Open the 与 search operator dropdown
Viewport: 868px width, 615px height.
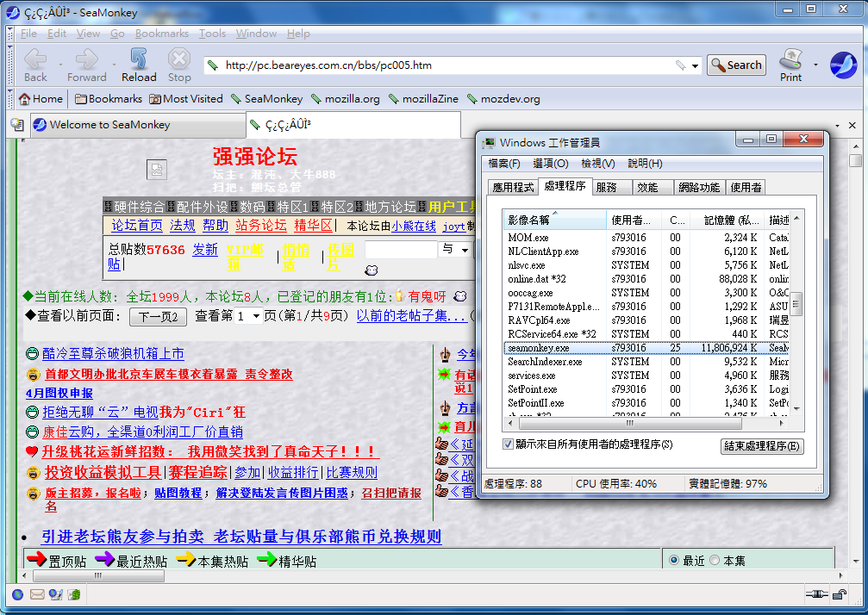[465, 250]
